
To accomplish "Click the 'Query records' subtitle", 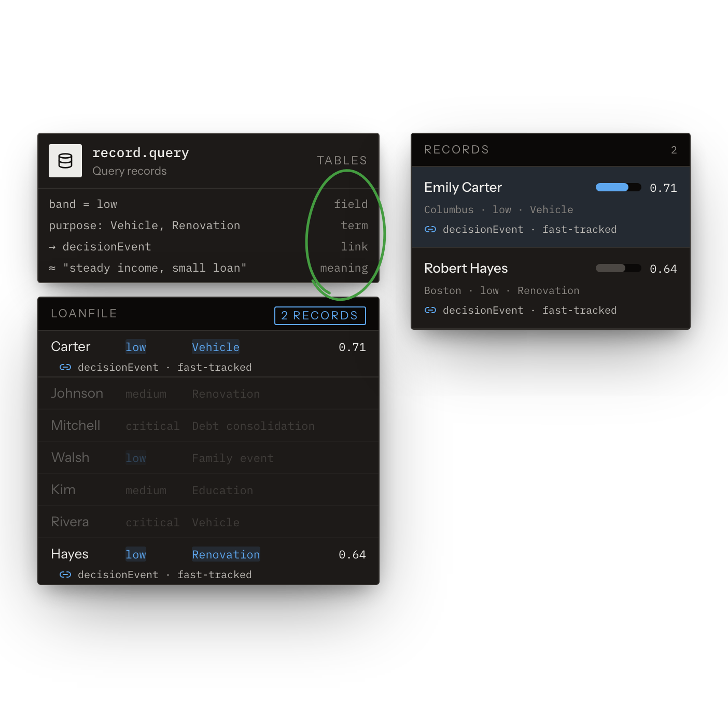I will click(x=130, y=171).
